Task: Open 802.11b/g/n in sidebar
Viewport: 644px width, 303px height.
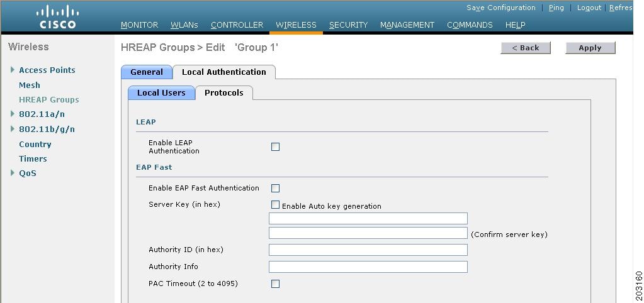Action: (x=47, y=129)
